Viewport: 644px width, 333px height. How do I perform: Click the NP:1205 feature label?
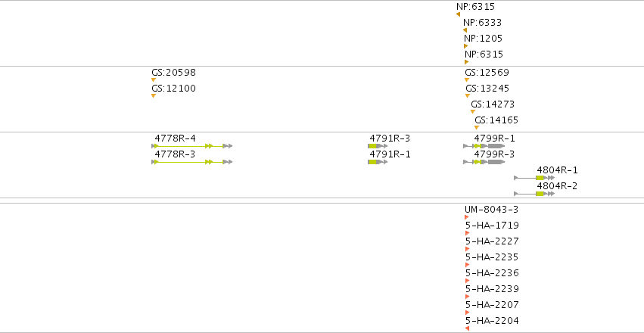click(483, 39)
